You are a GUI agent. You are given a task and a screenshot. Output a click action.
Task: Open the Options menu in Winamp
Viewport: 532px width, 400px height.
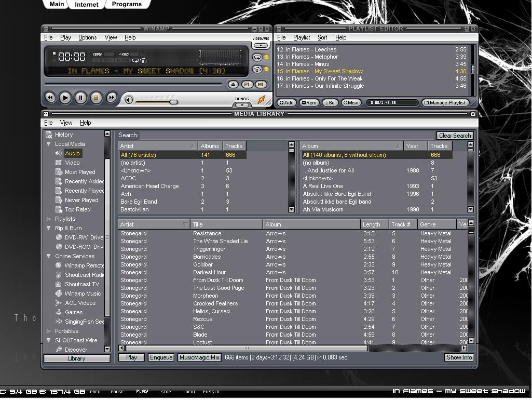coord(88,37)
